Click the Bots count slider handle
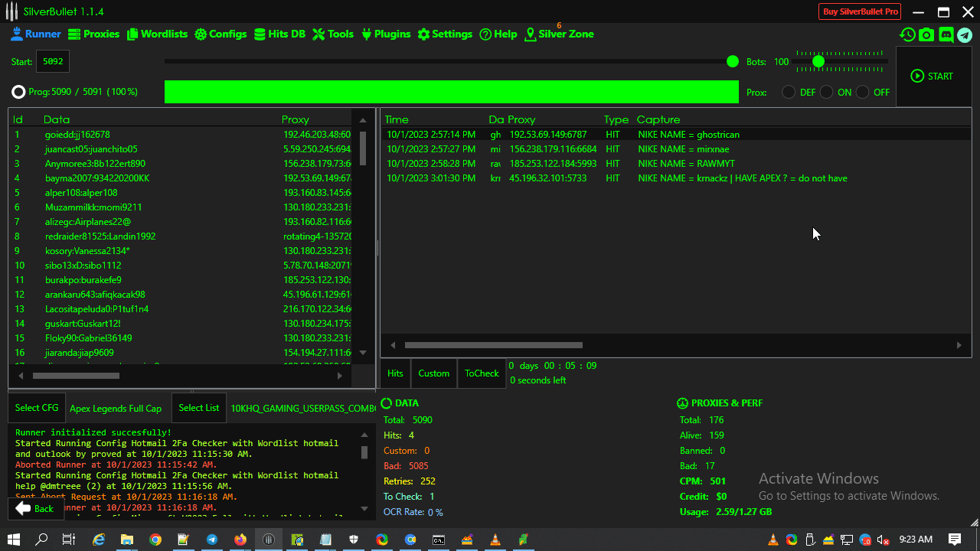This screenshot has height=551, width=980. 818,61
